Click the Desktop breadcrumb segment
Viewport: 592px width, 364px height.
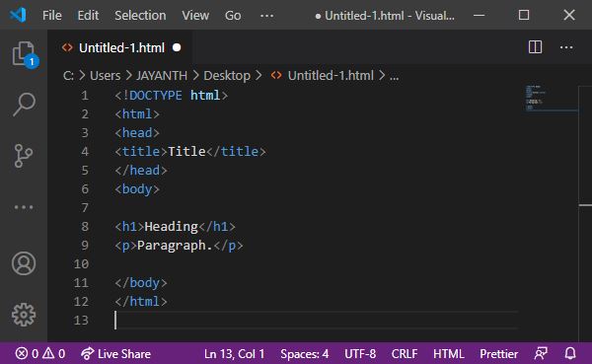227,76
